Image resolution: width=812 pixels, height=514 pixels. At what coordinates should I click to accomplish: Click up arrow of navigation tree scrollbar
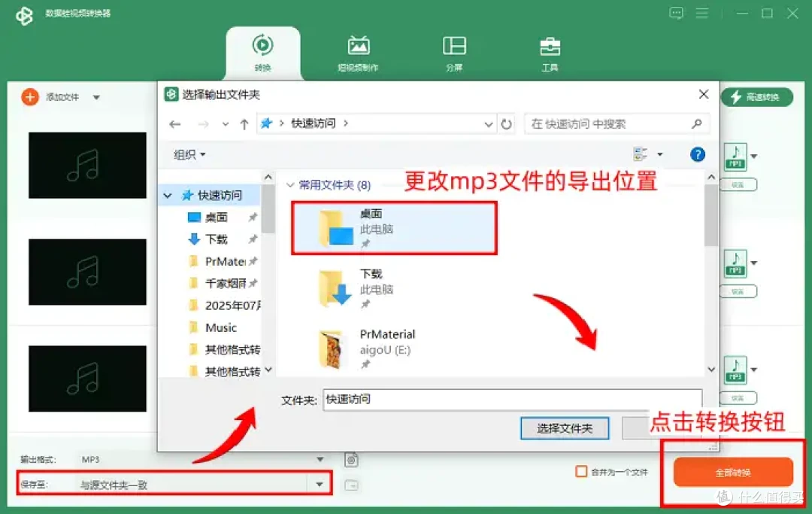pos(268,178)
